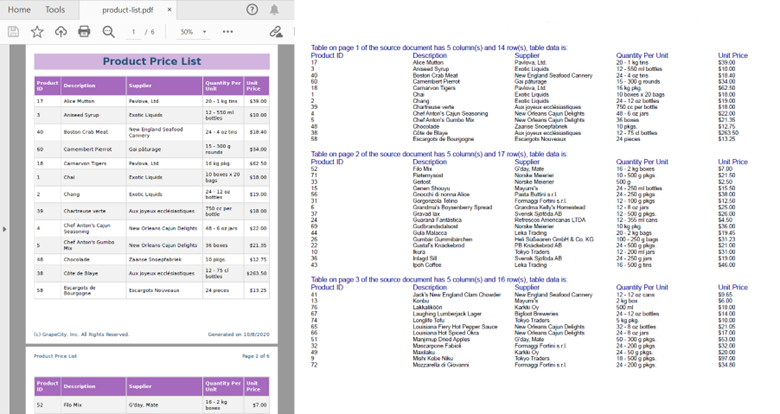Image resolution: width=780 pixels, height=414 pixels.
Task: Click the share link icon
Action: coord(276,32)
